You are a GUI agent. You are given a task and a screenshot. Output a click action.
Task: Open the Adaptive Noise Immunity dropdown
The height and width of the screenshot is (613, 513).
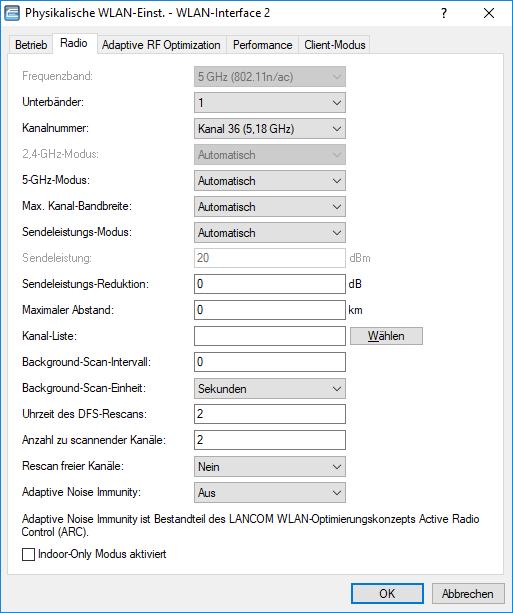pos(270,493)
